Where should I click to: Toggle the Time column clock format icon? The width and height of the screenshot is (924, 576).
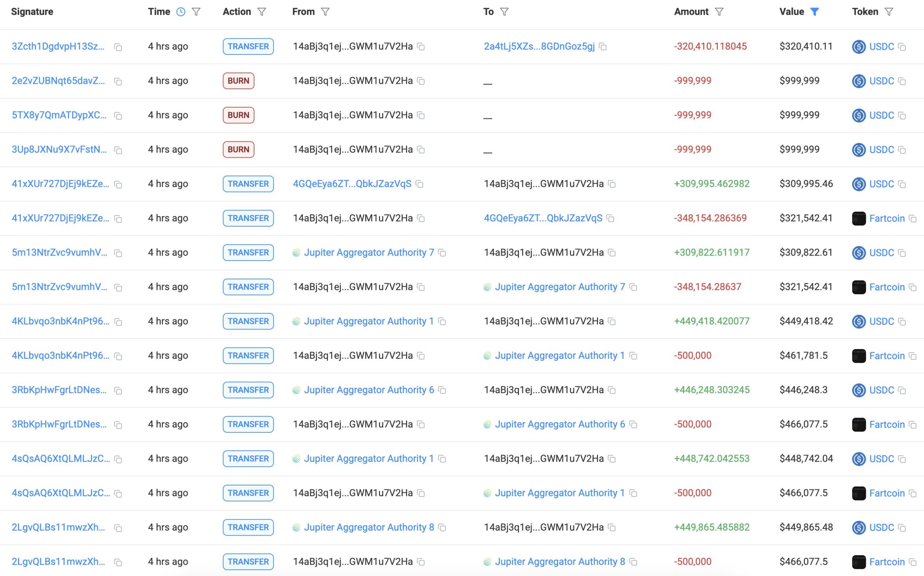[x=181, y=12]
